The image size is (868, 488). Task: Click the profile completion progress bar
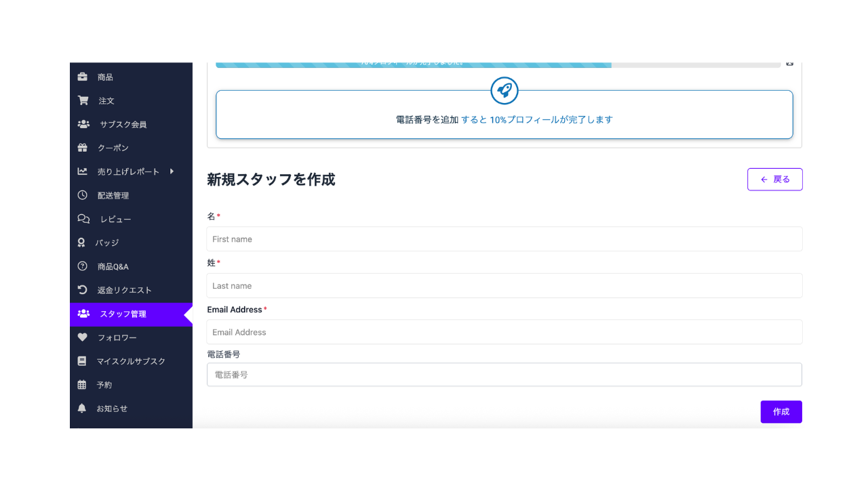click(x=498, y=64)
